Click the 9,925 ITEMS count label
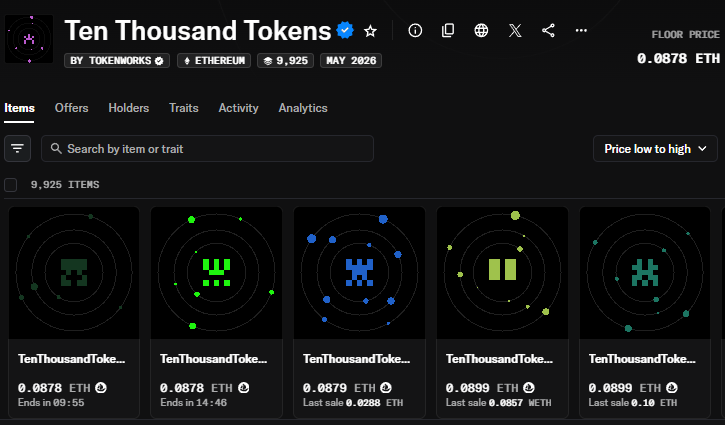Image resolution: width=725 pixels, height=425 pixels. [65, 185]
